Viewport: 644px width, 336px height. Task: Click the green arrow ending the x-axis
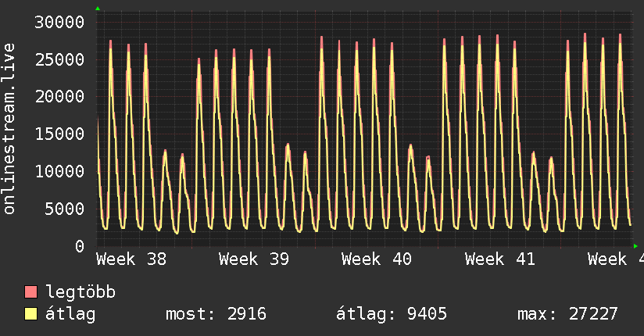[x=635, y=246]
